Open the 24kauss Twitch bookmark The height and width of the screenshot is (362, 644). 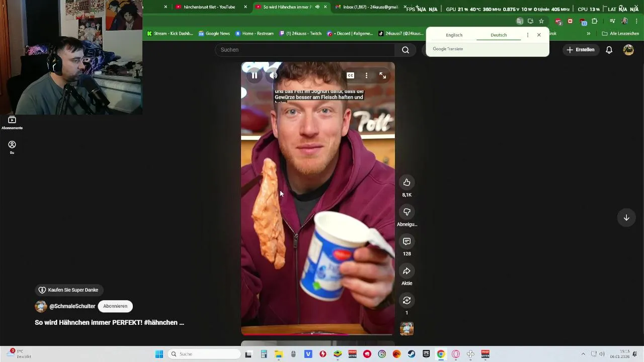(300, 34)
